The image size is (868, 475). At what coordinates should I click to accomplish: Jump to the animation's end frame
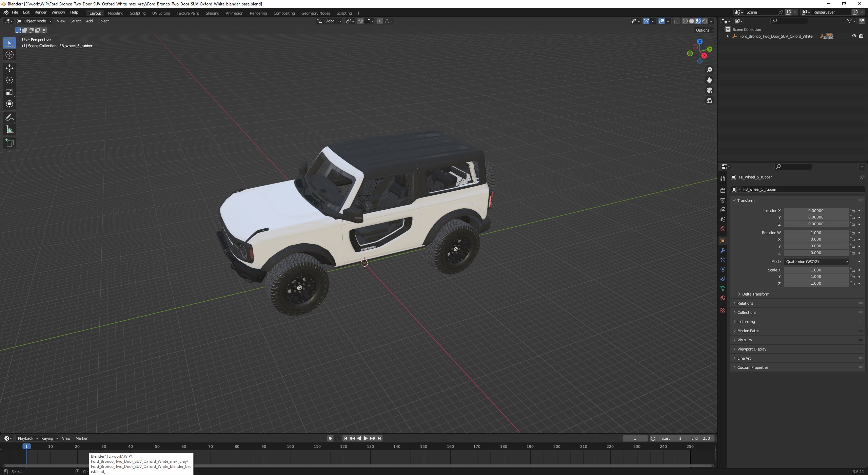tap(380, 438)
